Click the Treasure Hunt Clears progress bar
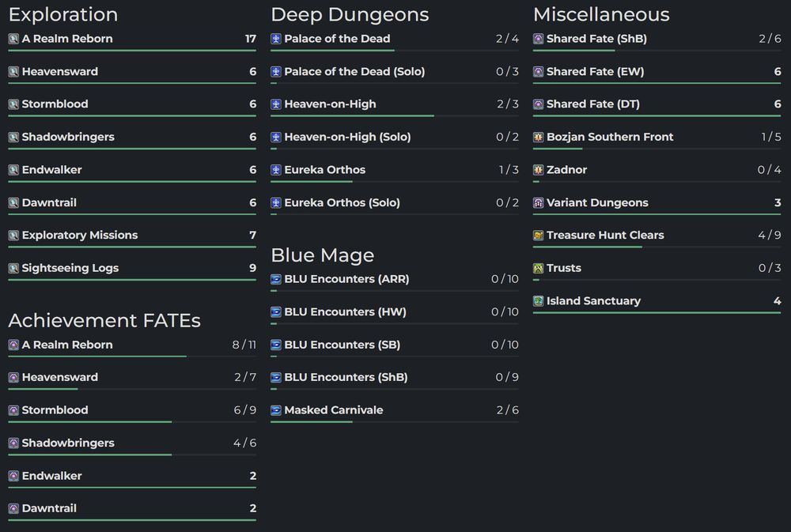 657,247
